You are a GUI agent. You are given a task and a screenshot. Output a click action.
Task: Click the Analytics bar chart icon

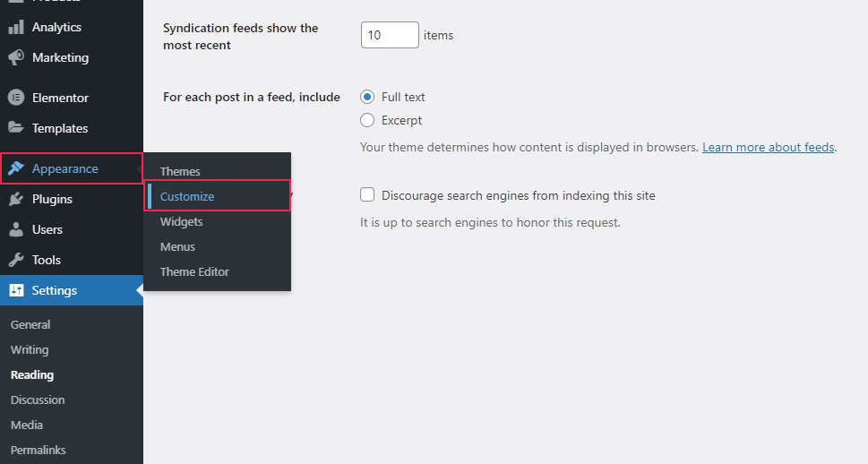pyautogui.click(x=16, y=27)
